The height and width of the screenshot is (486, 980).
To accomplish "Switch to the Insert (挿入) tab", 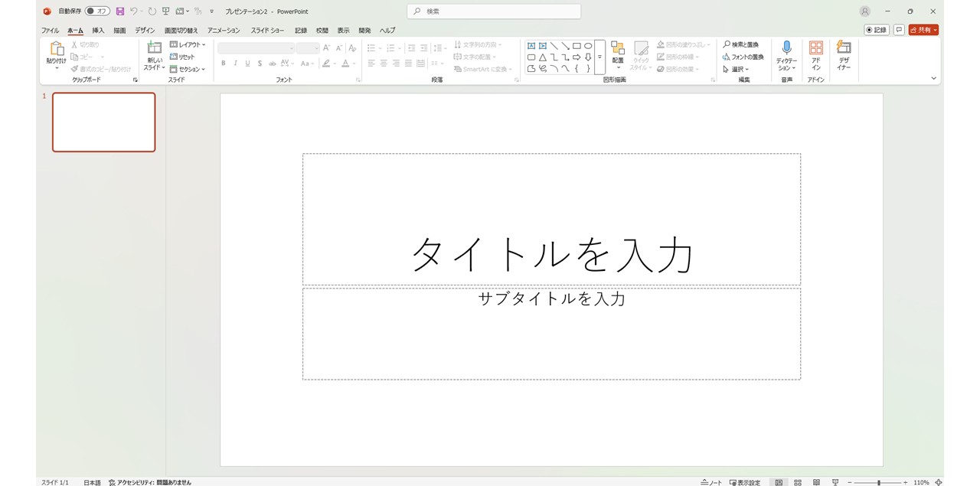I will tap(98, 31).
